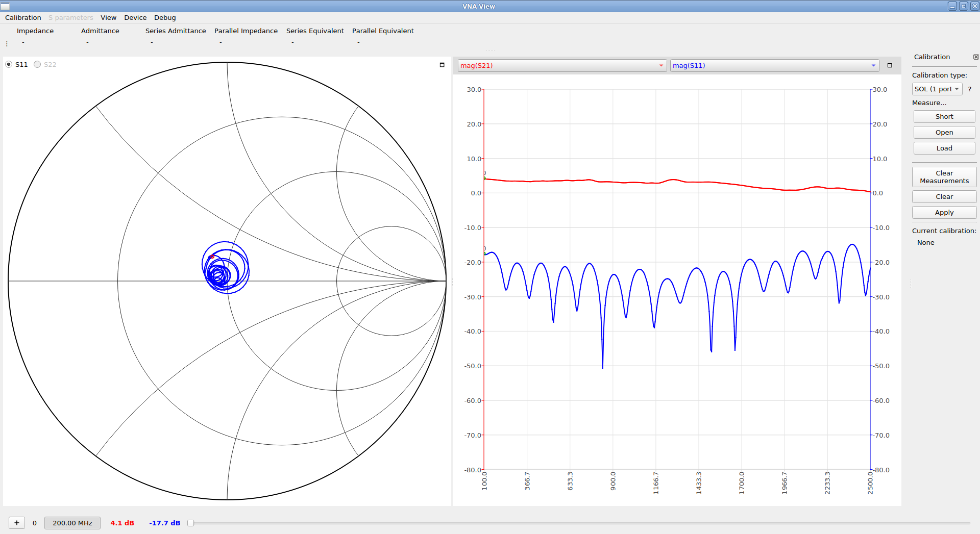Click the Parallel Equivalent label
The width and height of the screenshot is (980, 534).
point(383,31)
